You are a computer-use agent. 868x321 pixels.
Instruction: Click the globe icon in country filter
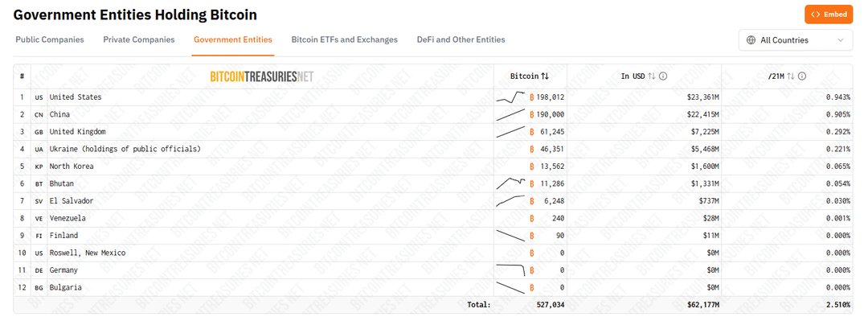coord(751,40)
